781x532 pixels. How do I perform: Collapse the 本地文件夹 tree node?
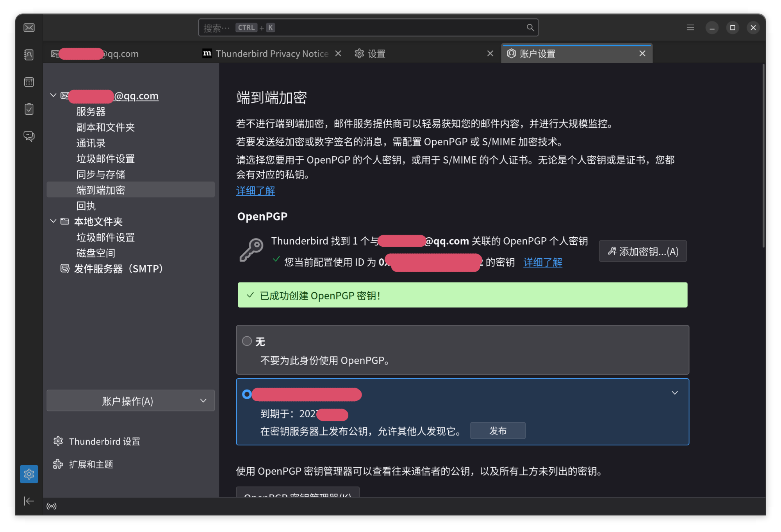point(53,221)
